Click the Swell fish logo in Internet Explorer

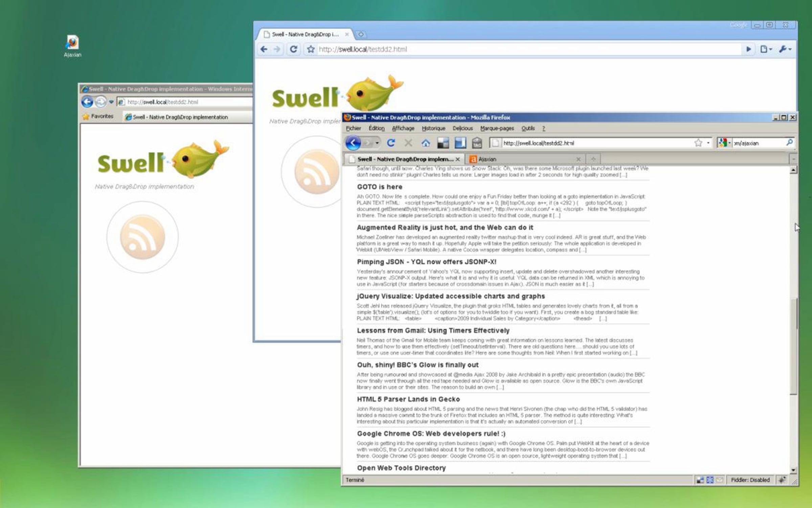[x=163, y=159]
